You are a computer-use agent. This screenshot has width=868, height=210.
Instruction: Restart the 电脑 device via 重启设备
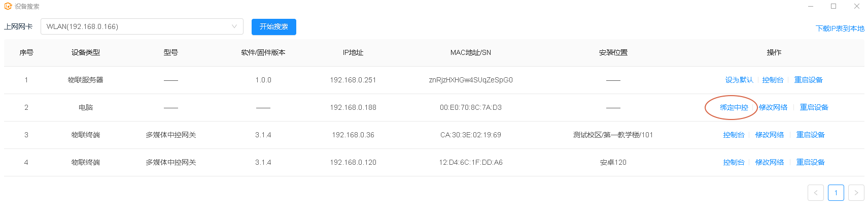814,107
